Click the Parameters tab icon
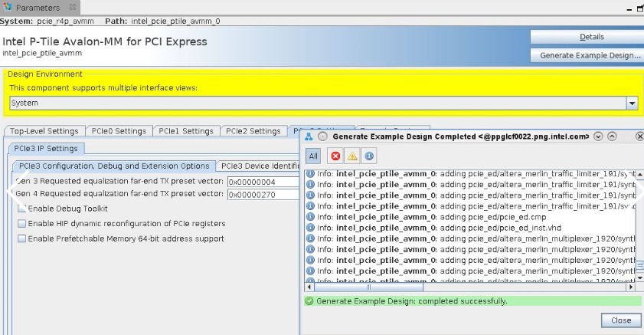 pos(8,7)
